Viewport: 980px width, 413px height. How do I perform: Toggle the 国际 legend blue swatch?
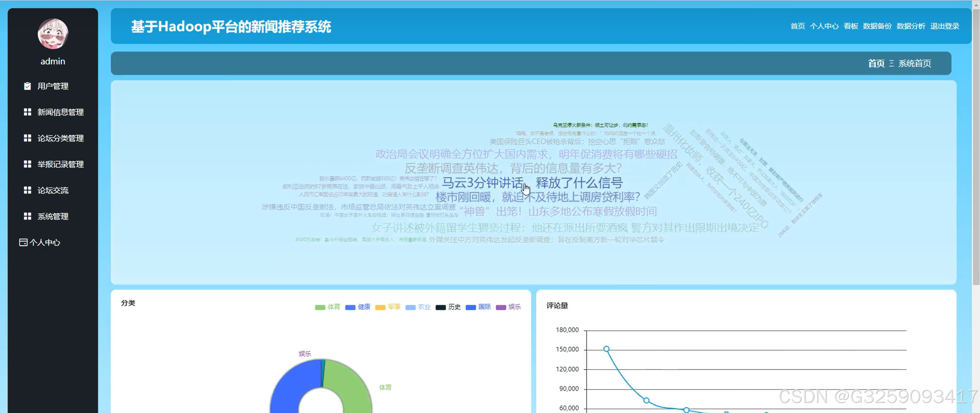click(471, 307)
